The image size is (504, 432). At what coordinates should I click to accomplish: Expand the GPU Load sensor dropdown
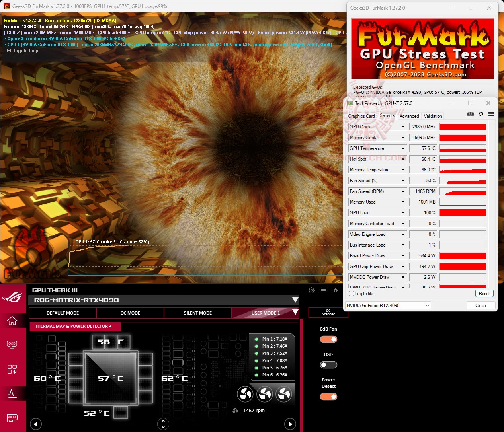pyautogui.click(x=403, y=213)
